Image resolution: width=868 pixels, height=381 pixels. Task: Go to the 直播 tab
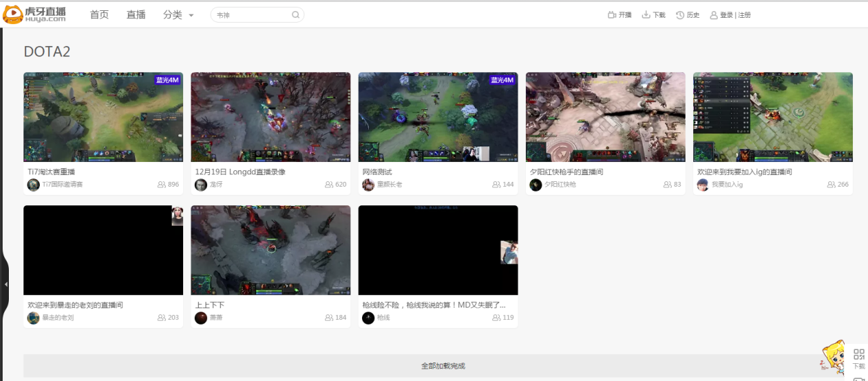(136, 14)
